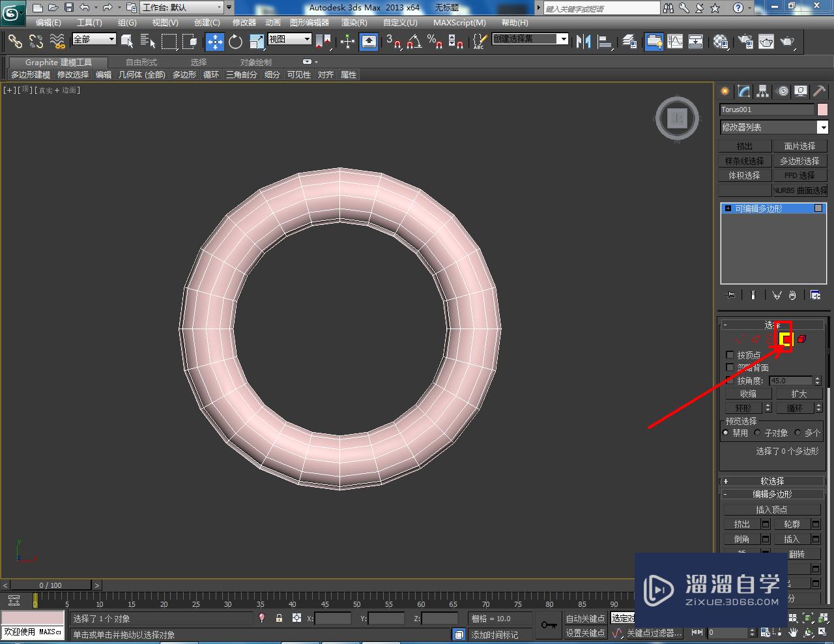Click the Mirror tool icon

tap(584, 42)
